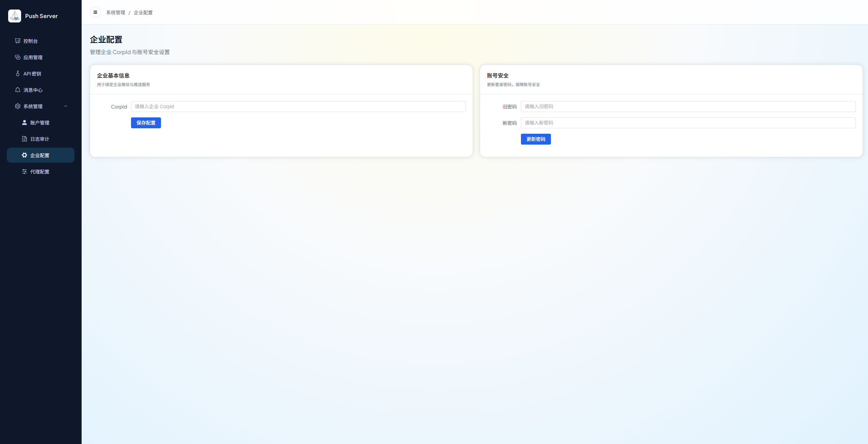Click the 消息中心 bell icon
The width and height of the screenshot is (868, 444).
point(18,90)
